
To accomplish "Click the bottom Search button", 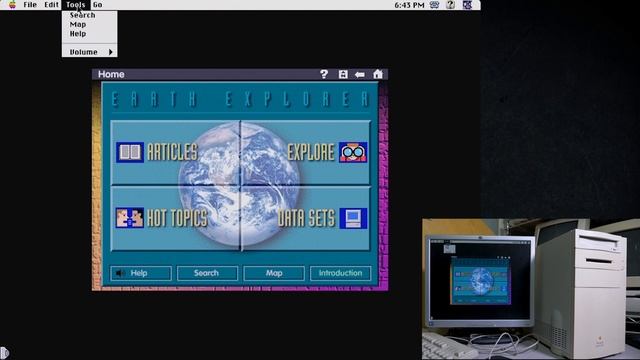I will pos(207,273).
